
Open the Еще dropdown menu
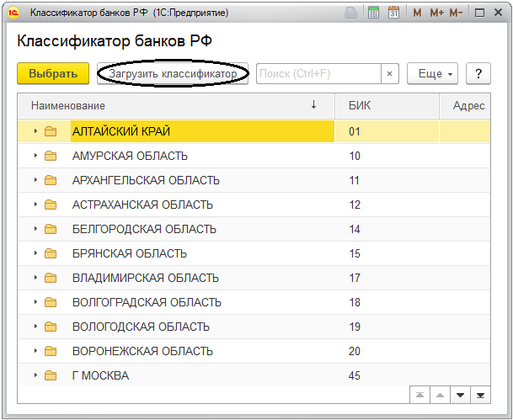click(x=432, y=74)
